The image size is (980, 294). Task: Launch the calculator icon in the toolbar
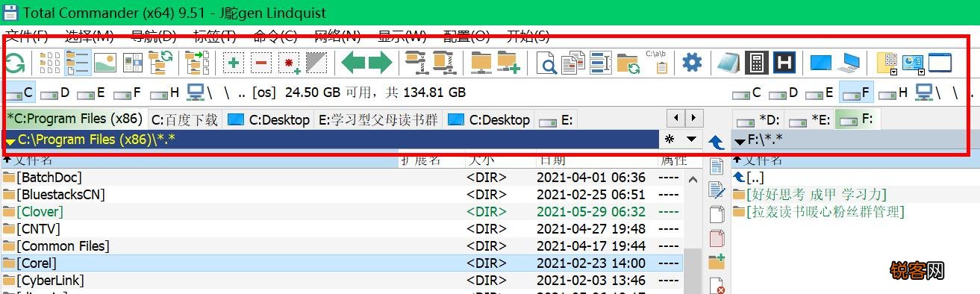point(757,63)
